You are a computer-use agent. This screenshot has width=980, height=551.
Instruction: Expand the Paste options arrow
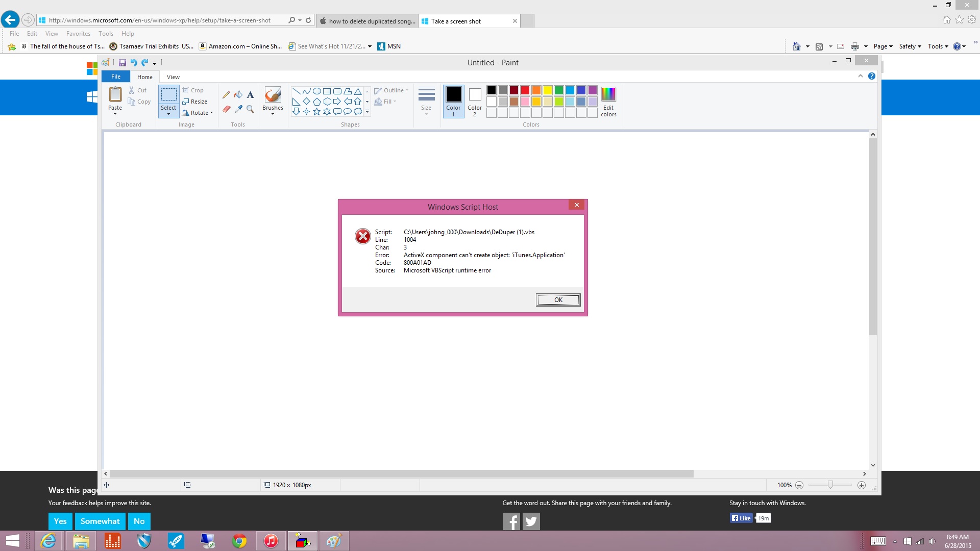click(115, 114)
